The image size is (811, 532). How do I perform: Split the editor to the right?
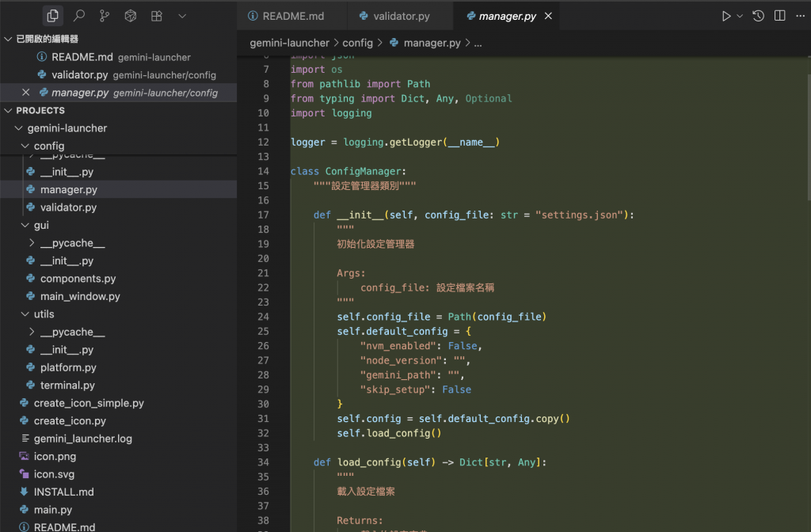780,16
